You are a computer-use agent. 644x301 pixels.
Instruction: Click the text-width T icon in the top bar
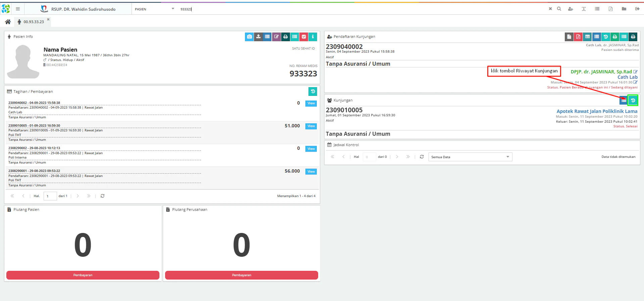[x=584, y=9]
